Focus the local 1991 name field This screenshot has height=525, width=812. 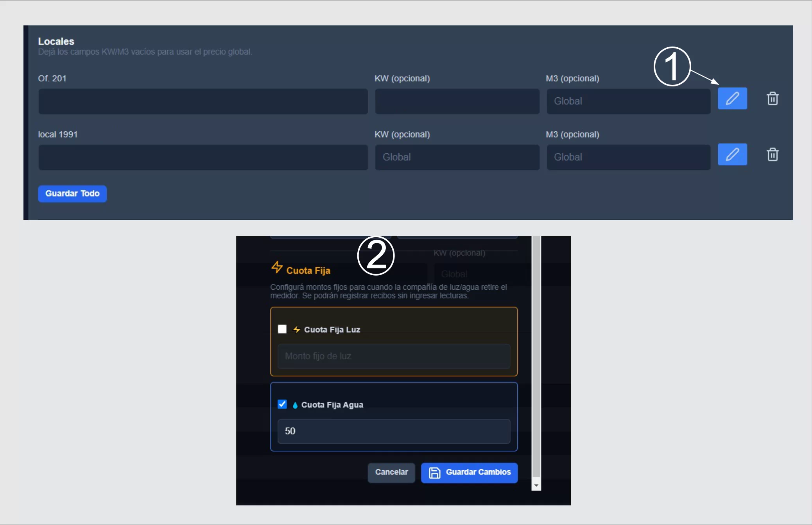point(203,157)
